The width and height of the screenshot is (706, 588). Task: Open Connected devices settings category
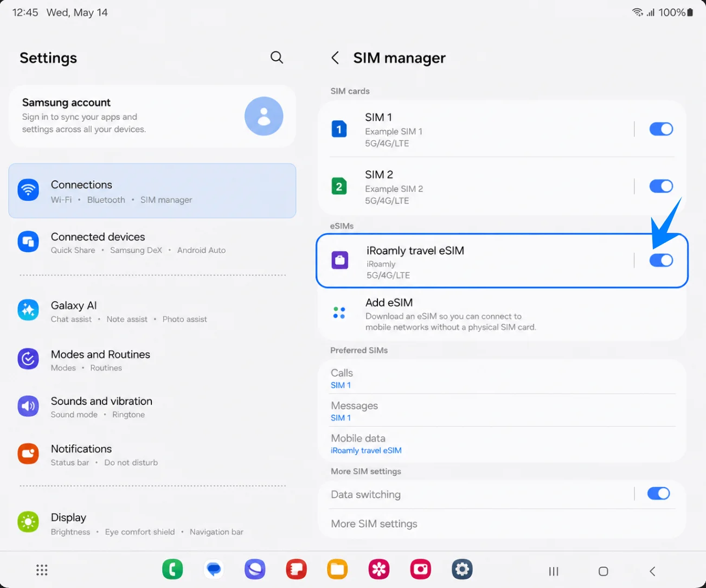click(x=152, y=242)
